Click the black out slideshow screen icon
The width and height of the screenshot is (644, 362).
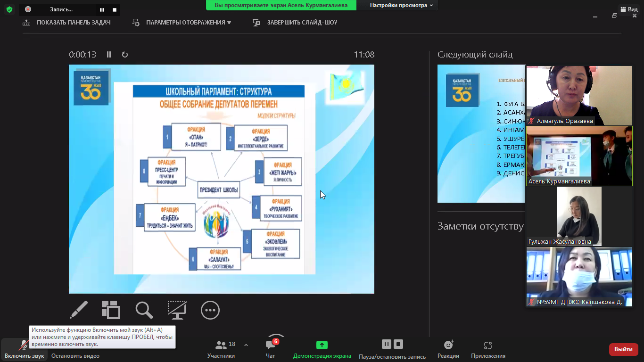click(177, 310)
